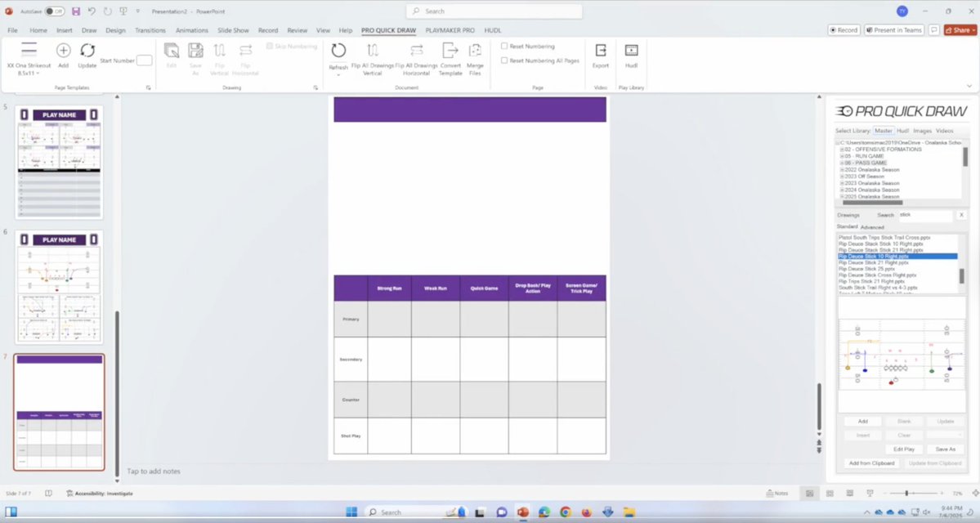The width and height of the screenshot is (980, 523).
Task: Enable Reset Numbering All Pages
Action: point(506,60)
